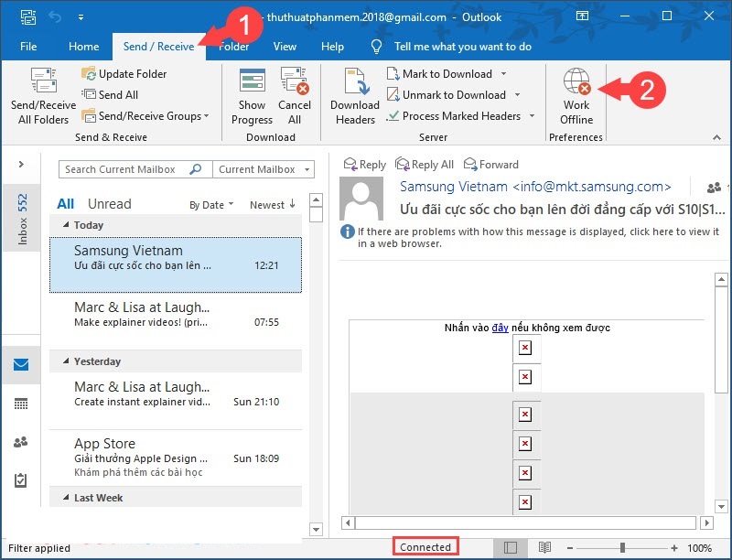Switch to the Home tab
The image size is (732, 560).
(x=83, y=47)
